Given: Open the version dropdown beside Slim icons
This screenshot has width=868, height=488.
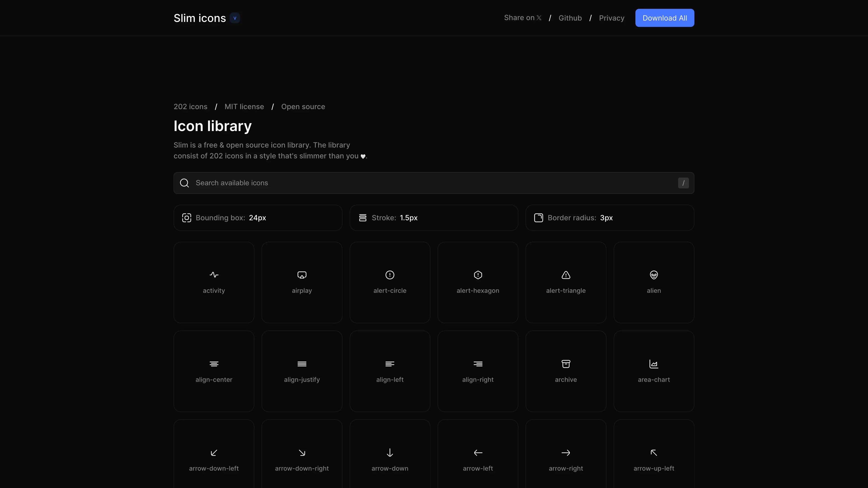Looking at the screenshot, I should (235, 18).
